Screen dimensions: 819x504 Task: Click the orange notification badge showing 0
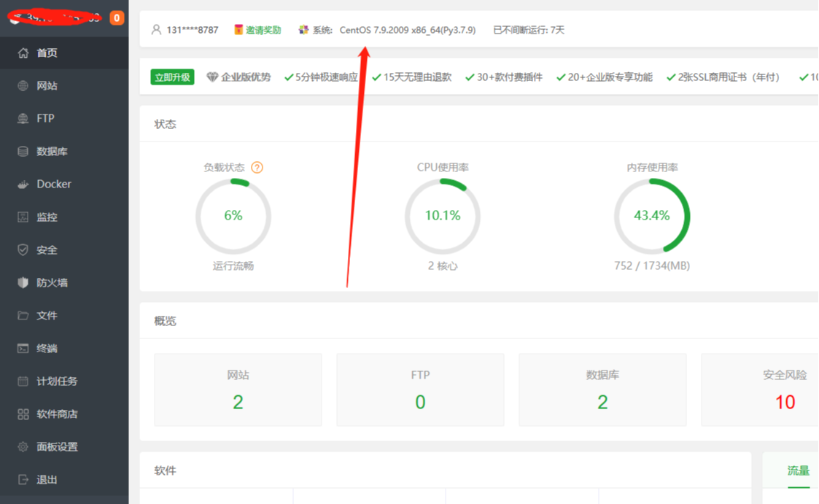tap(117, 18)
